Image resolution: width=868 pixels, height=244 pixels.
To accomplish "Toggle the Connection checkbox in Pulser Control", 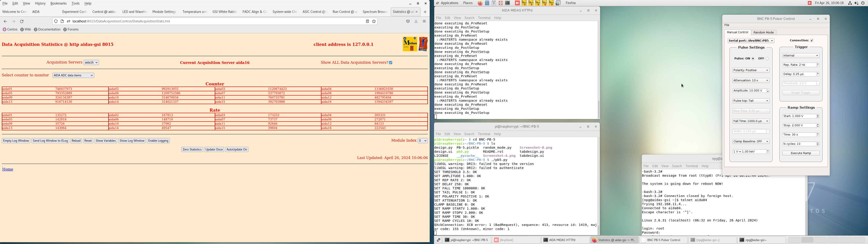I will pyautogui.click(x=812, y=40).
